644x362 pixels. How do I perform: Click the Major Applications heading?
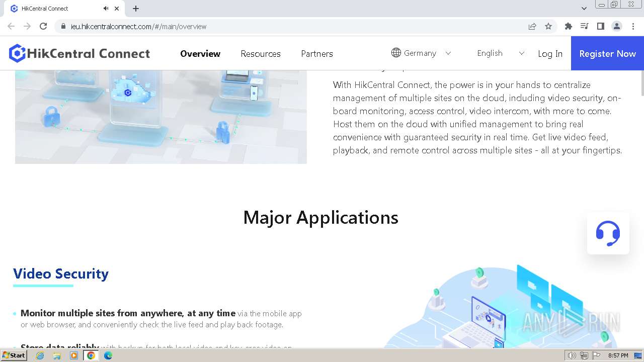point(321,217)
